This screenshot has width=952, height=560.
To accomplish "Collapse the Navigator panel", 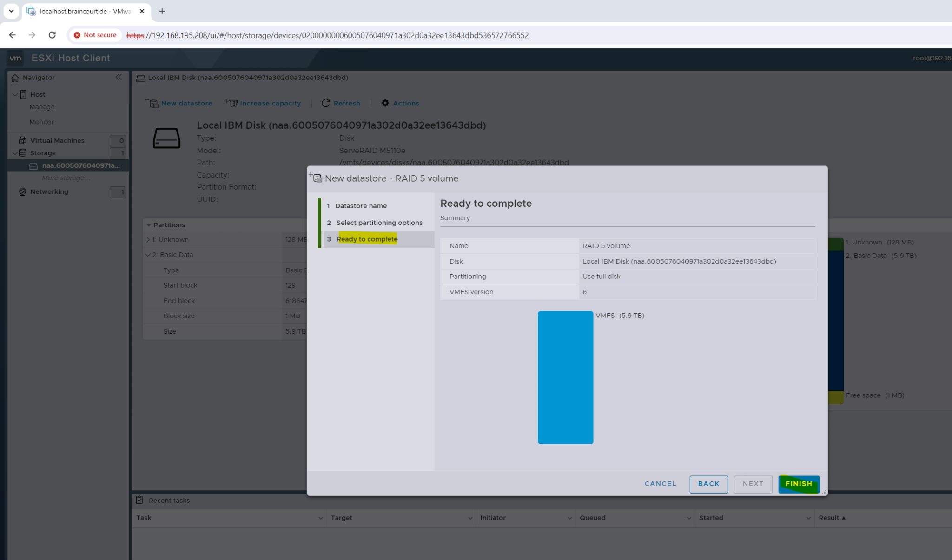I will pyautogui.click(x=119, y=77).
